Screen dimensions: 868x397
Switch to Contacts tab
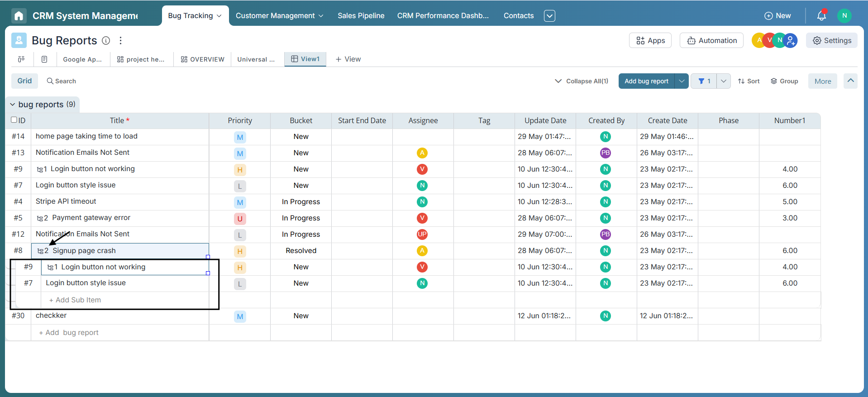coord(519,16)
